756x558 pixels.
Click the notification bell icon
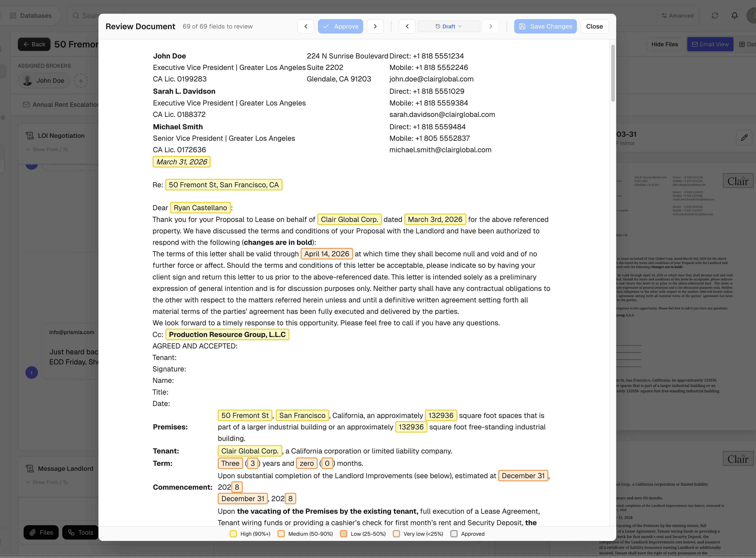[x=734, y=16]
